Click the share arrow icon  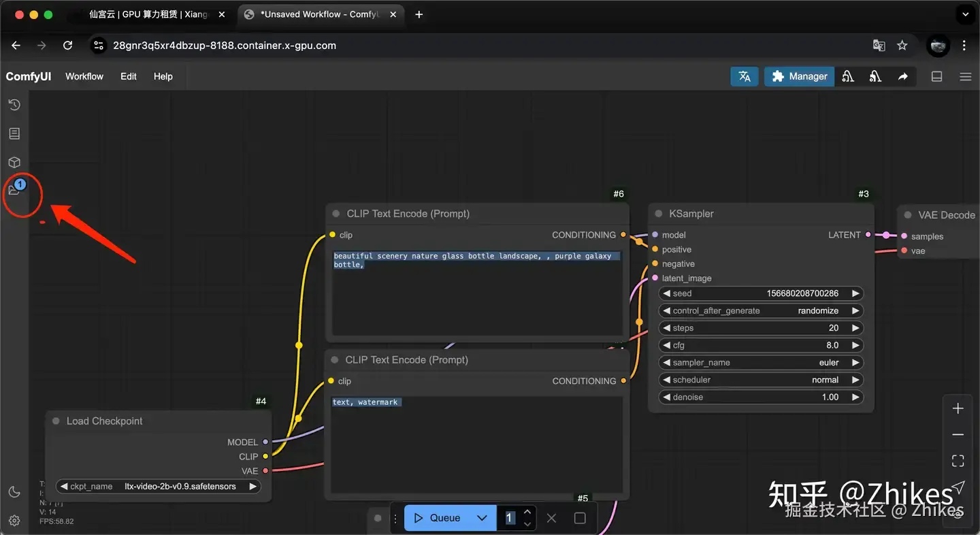[902, 76]
